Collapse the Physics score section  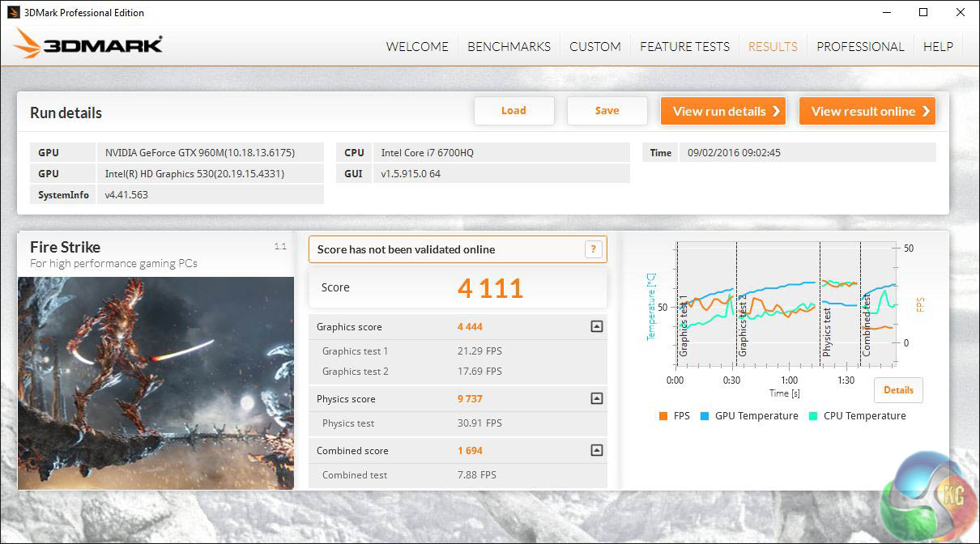[596, 398]
